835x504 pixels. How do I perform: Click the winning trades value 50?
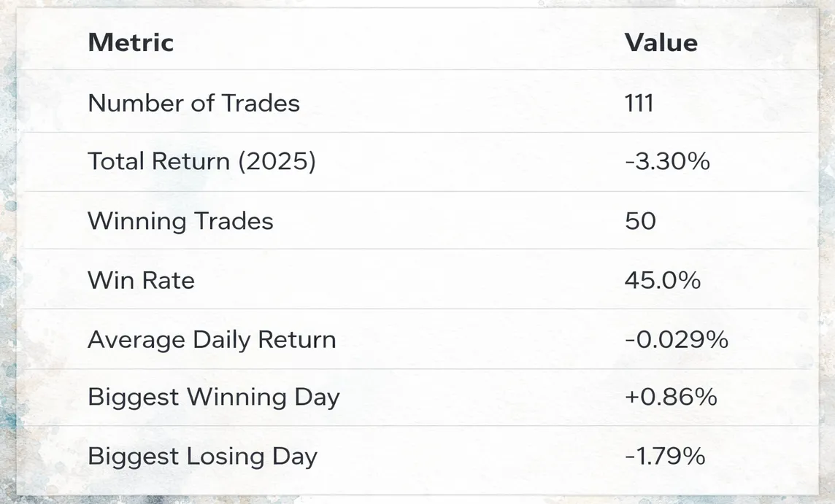pos(640,222)
